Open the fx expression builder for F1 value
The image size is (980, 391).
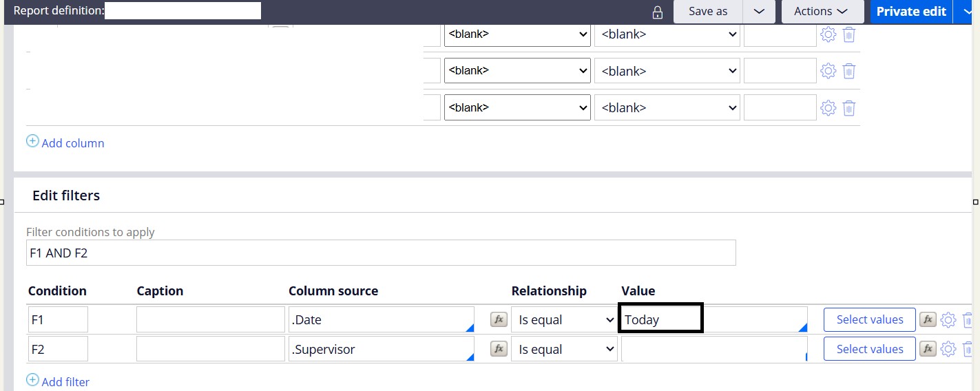click(x=928, y=319)
